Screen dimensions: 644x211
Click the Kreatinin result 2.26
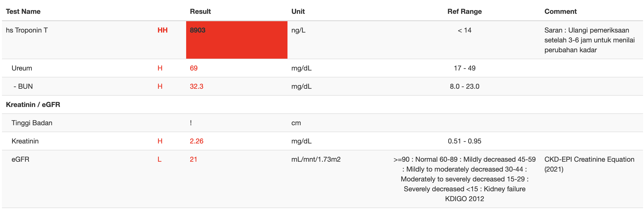pos(196,141)
